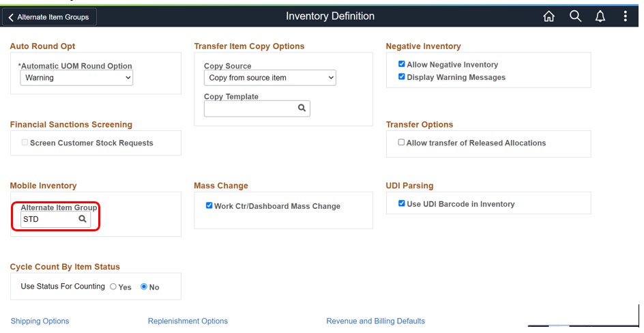Open Revenue and Billing Defaults link

coord(375,321)
